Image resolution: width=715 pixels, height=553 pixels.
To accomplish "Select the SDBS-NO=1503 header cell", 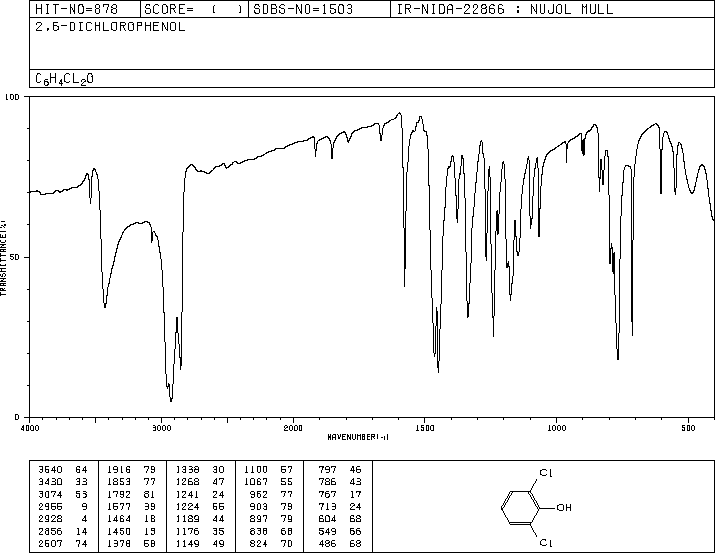I will coord(319,9).
